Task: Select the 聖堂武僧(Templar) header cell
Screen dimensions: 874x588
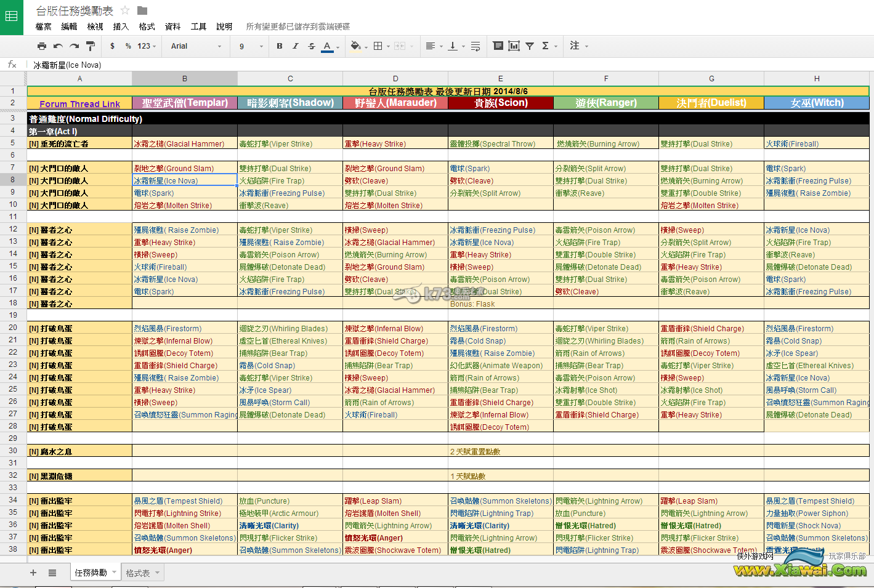Action: [x=185, y=103]
